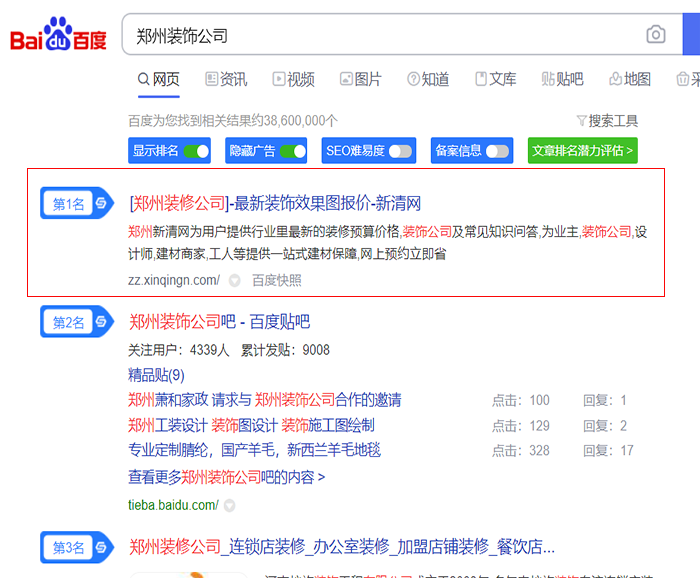The image size is (700, 578).
Task: Open 搜索工具 filter
Action: point(607,121)
